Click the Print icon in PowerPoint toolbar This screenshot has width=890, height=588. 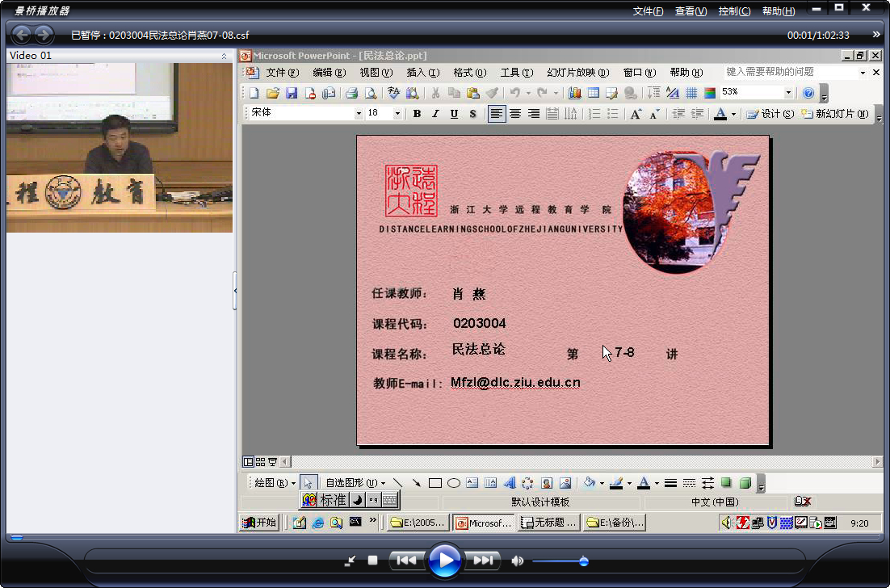[351, 93]
